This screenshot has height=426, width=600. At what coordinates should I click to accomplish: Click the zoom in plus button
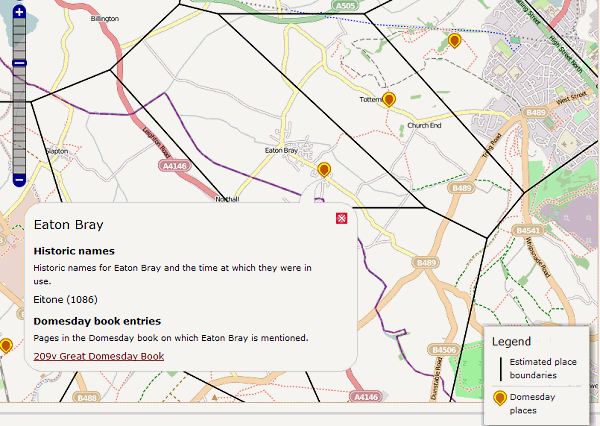click(19, 12)
